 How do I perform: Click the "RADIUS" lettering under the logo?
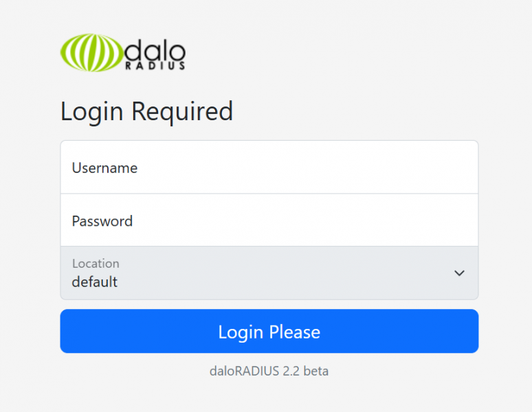155,65
